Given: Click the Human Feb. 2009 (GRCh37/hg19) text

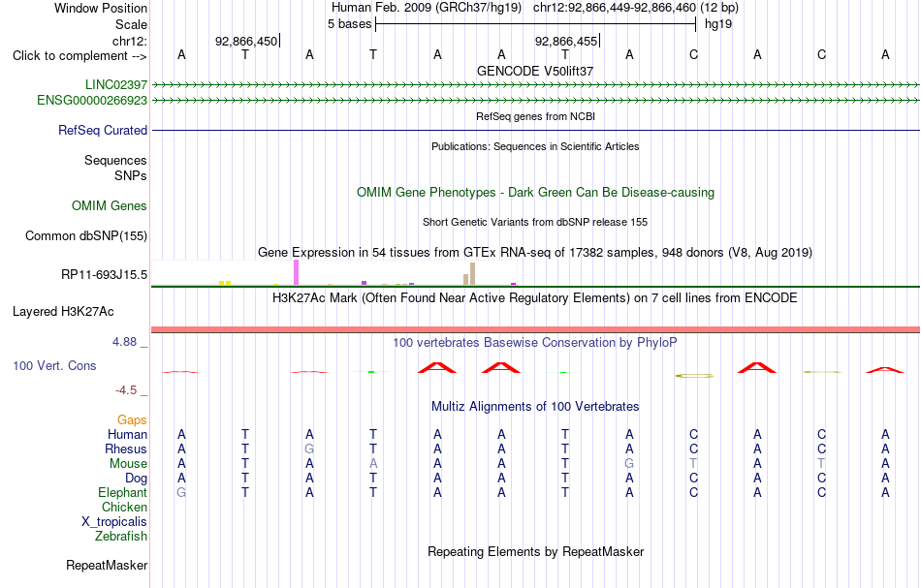Looking at the screenshot, I should tap(427, 8).
